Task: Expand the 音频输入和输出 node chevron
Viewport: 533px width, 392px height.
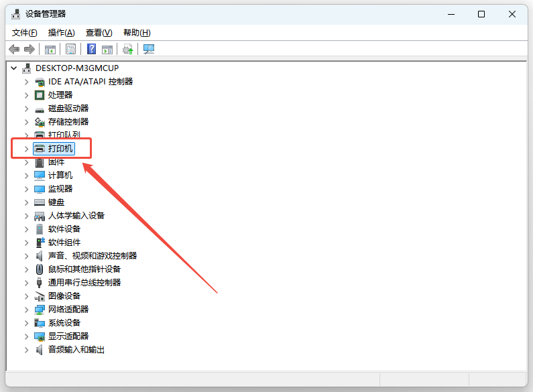Action: point(27,350)
